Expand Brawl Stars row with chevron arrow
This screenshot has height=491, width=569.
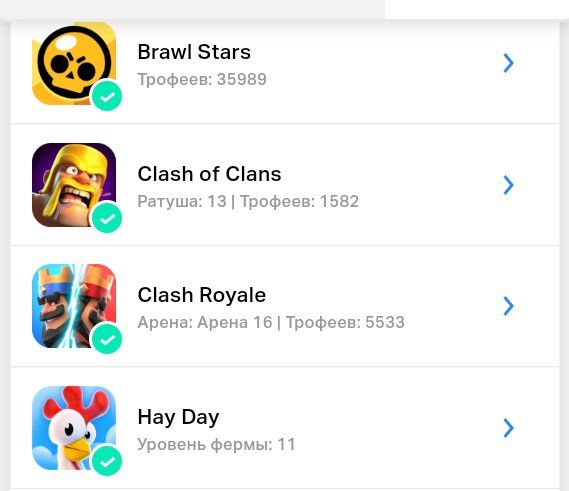click(x=508, y=63)
